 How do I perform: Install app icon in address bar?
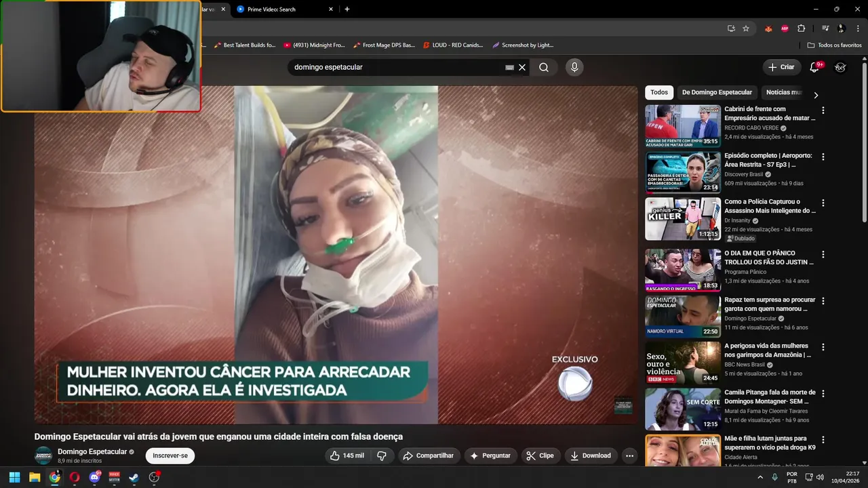(x=731, y=28)
